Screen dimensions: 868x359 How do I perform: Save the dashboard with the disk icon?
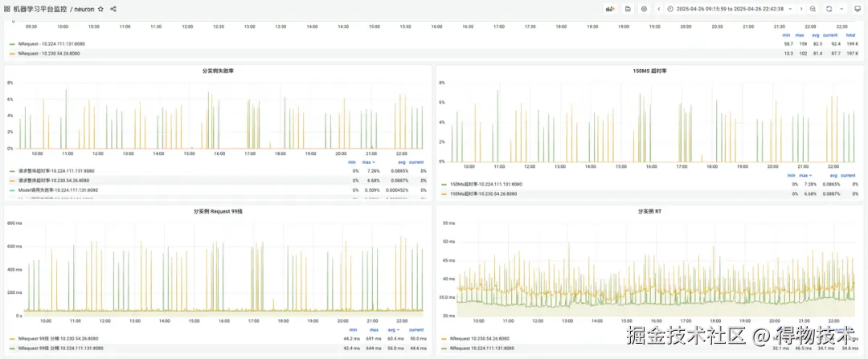pos(628,9)
